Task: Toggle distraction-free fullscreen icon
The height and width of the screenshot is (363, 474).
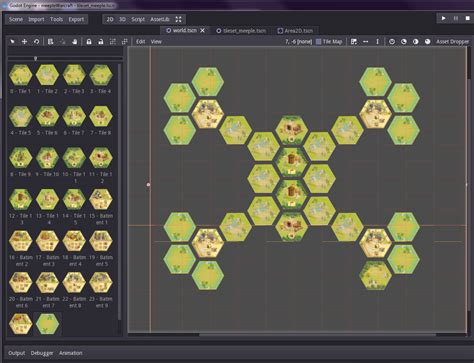Action: coord(179,19)
